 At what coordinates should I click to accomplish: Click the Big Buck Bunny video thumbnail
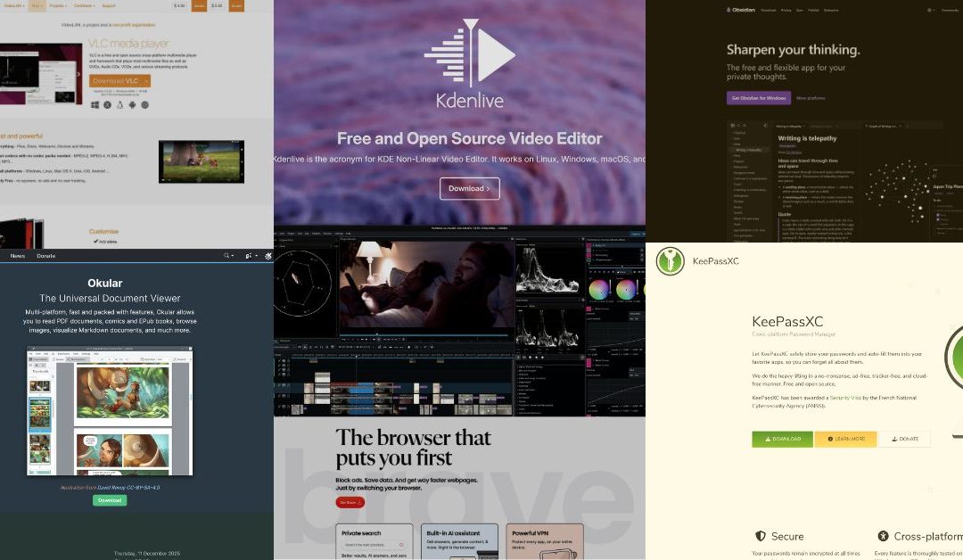[x=202, y=161]
